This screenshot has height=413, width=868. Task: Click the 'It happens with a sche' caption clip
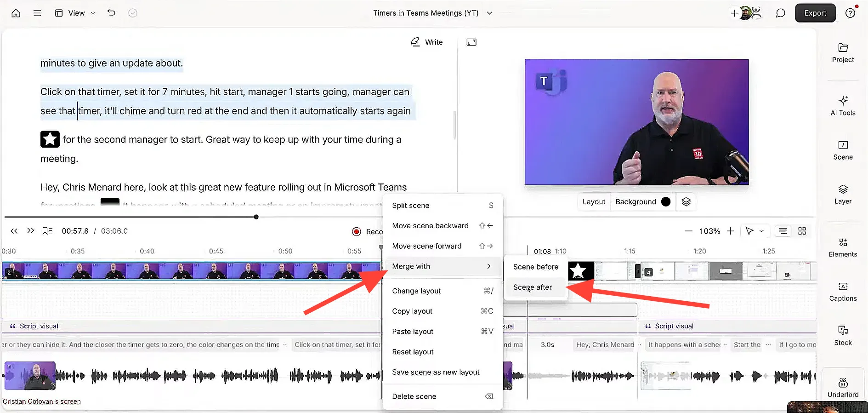click(x=684, y=344)
